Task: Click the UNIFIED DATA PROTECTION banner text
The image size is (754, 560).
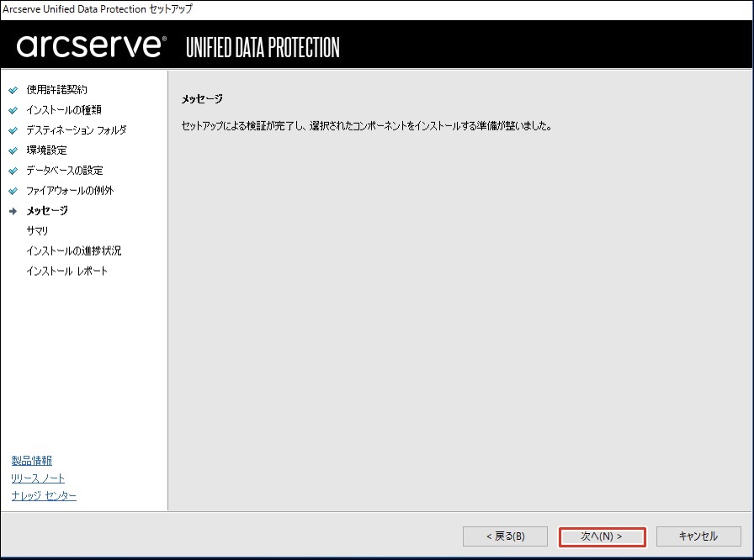Action: pyautogui.click(x=263, y=48)
